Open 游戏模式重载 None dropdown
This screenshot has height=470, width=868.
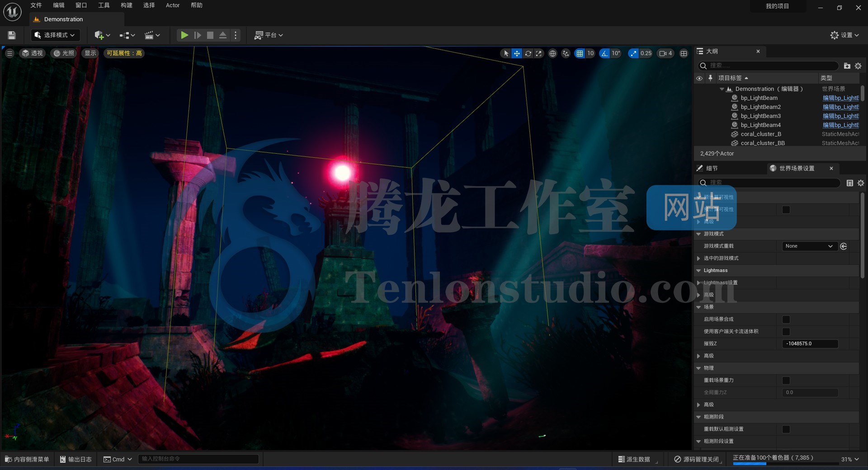click(809, 246)
